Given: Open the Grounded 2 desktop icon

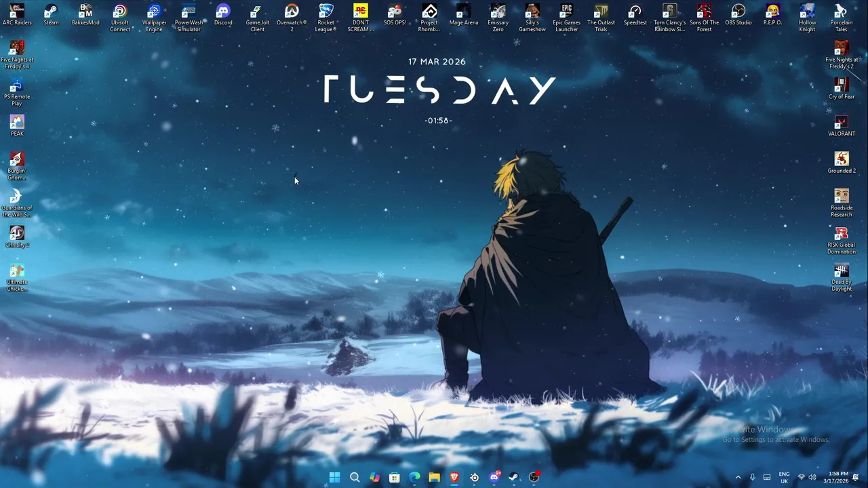Looking at the screenshot, I should (x=842, y=163).
